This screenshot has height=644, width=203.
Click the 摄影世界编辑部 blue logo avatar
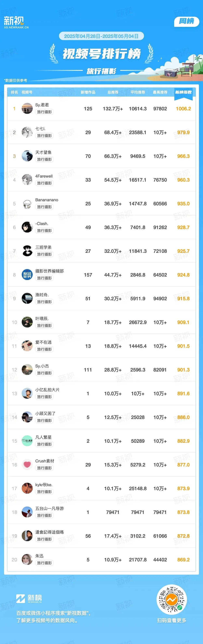pyautogui.click(x=27, y=275)
